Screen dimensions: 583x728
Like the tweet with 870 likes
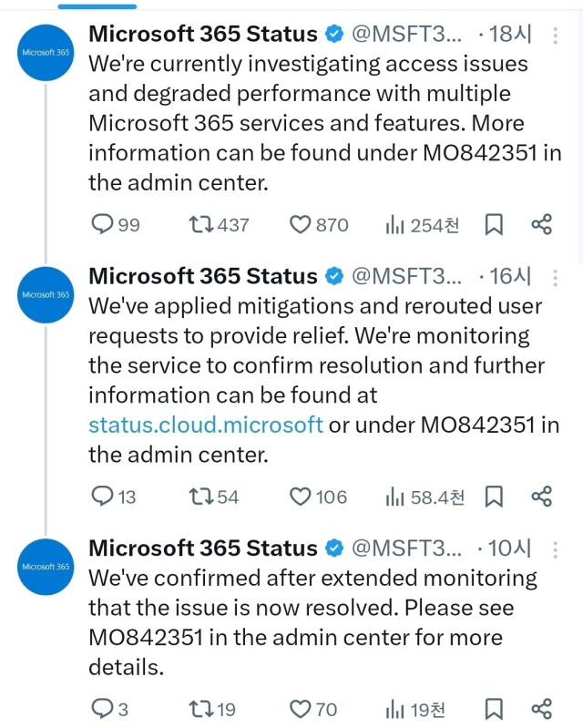click(301, 224)
